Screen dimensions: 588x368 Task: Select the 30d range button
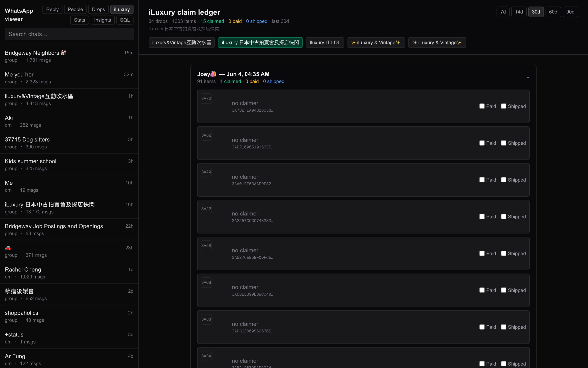coord(536,12)
